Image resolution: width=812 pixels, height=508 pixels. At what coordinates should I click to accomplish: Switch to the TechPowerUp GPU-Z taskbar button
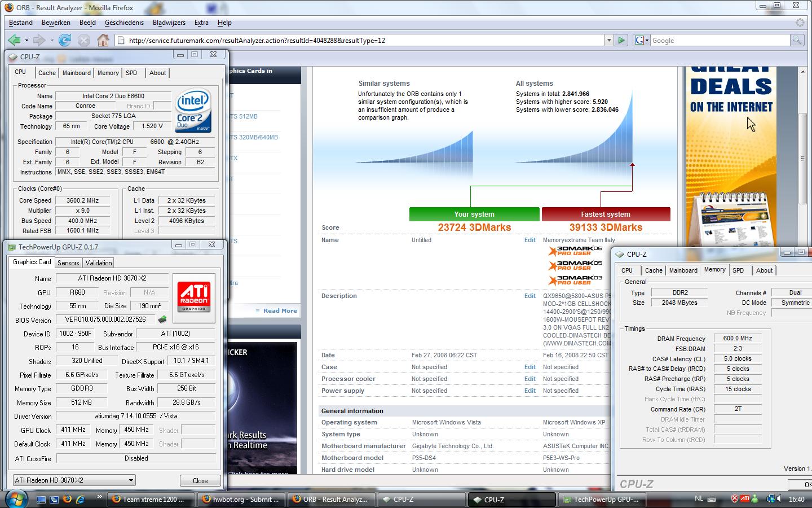(x=601, y=500)
